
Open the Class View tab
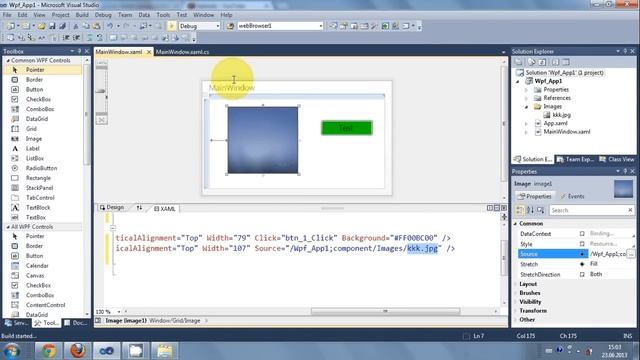point(616,159)
